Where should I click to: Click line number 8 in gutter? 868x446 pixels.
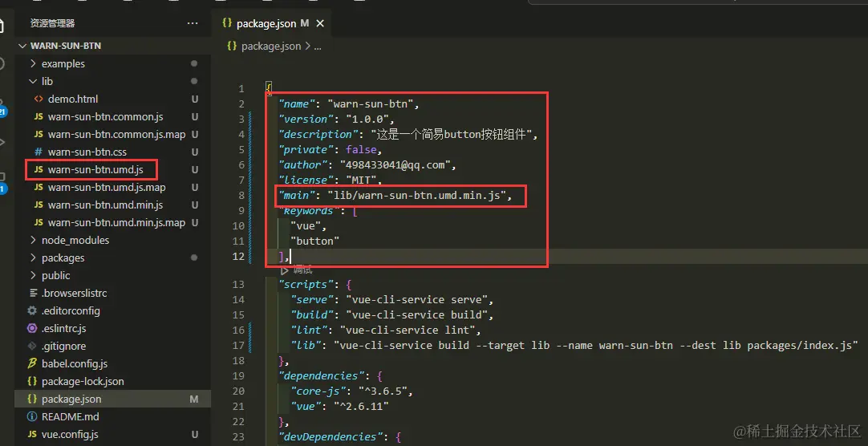click(241, 196)
